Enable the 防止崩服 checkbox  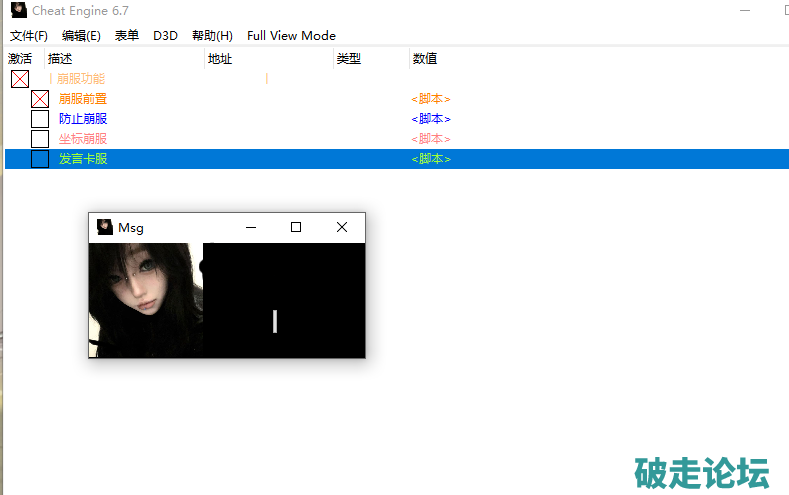pyautogui.click(x=40, y=119)
